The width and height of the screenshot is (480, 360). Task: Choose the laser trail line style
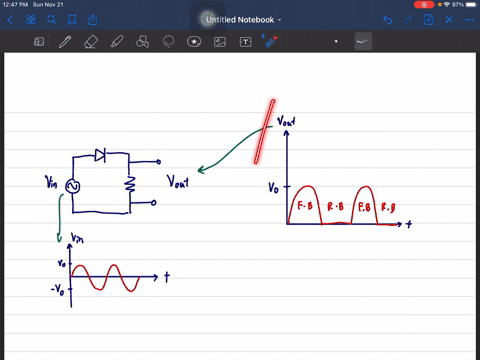click(x=363, y=41)
